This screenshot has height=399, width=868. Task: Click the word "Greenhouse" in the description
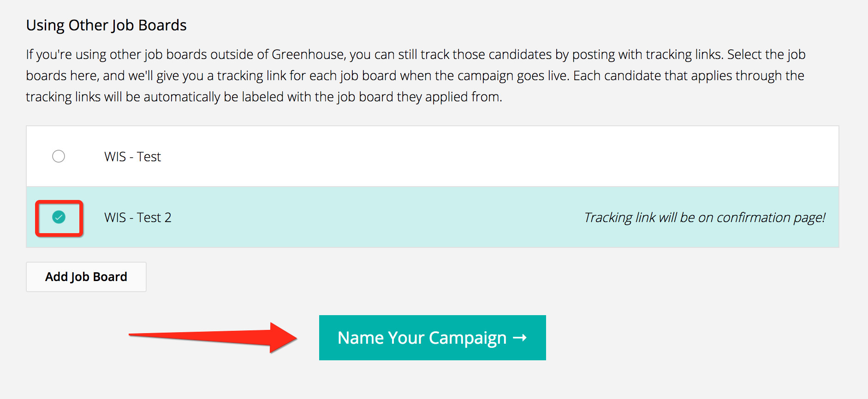click(308, 54)
